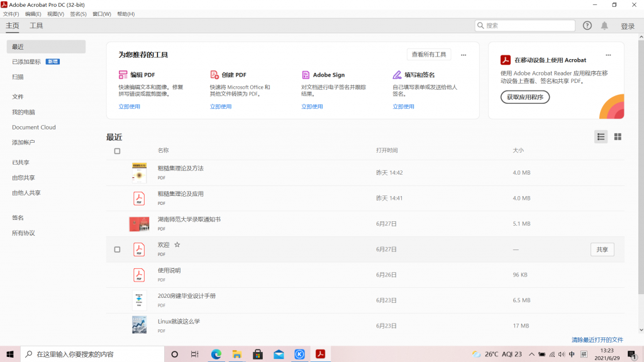Viewport: 644px width, 362px height.
Task: Open Microsoft Edge from the taskbar
Action: point(216,354)
